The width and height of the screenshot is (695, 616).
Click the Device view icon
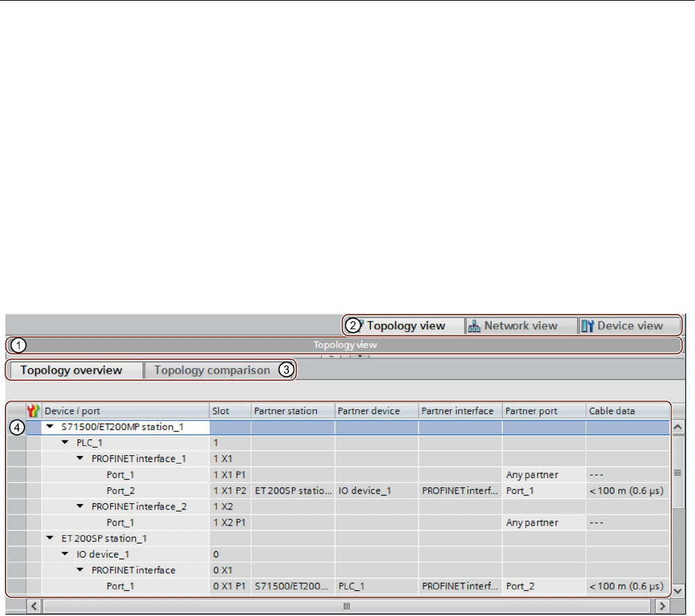(x=587, y=326)
